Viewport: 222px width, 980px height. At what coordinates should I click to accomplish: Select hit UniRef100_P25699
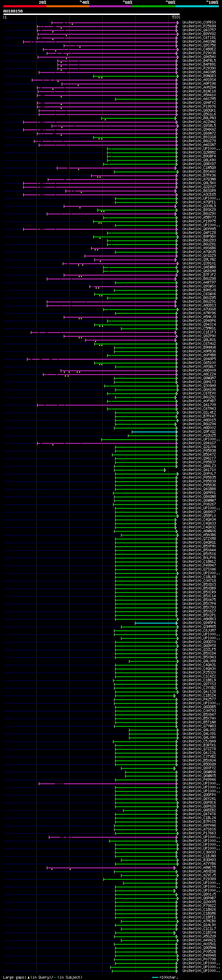199,26
